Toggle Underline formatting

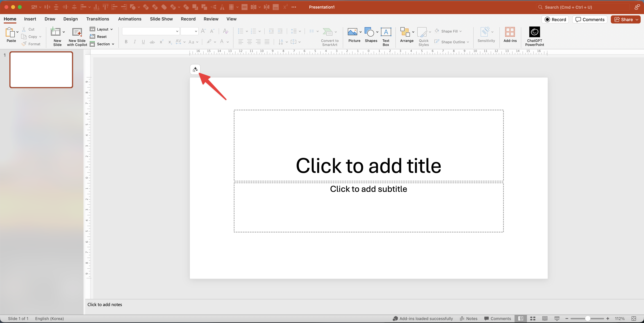[143, 42]
